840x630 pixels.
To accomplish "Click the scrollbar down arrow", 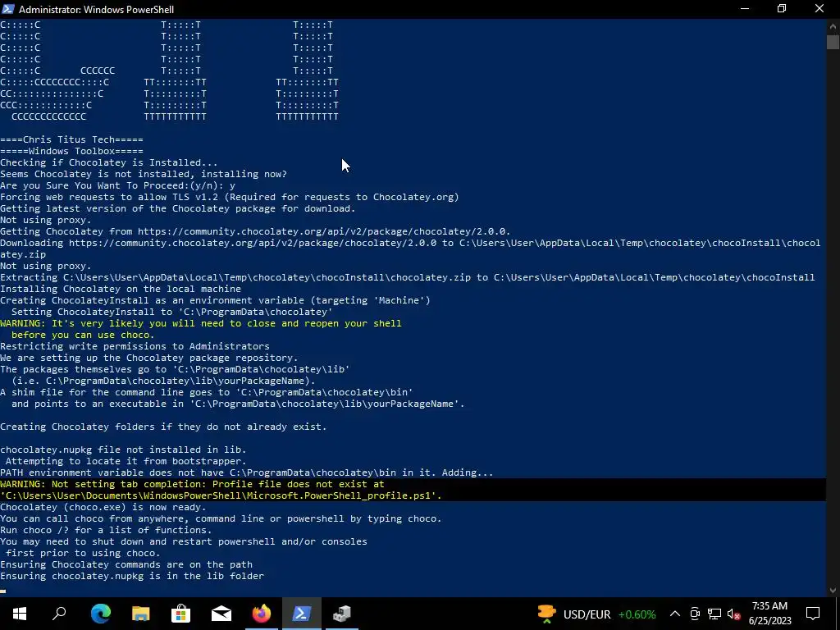I will point(833,591).
